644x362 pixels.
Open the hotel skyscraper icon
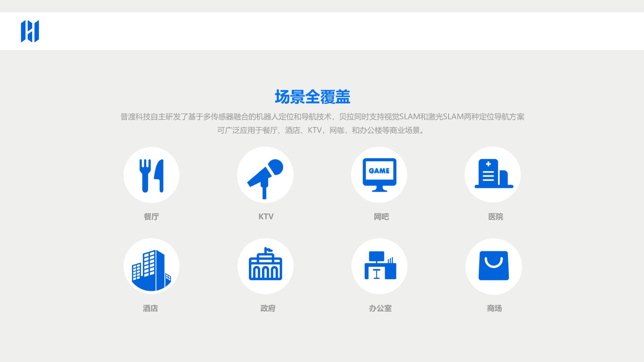(151, 267)
